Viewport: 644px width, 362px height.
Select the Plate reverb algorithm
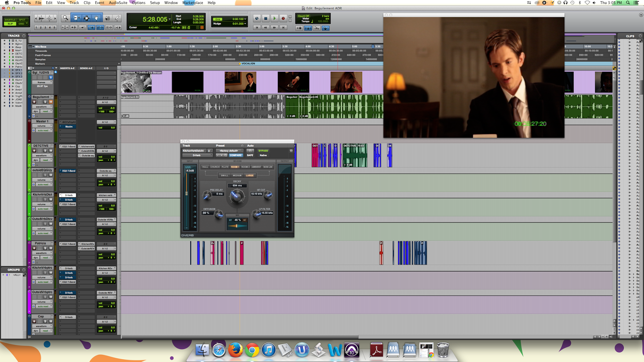225,167
